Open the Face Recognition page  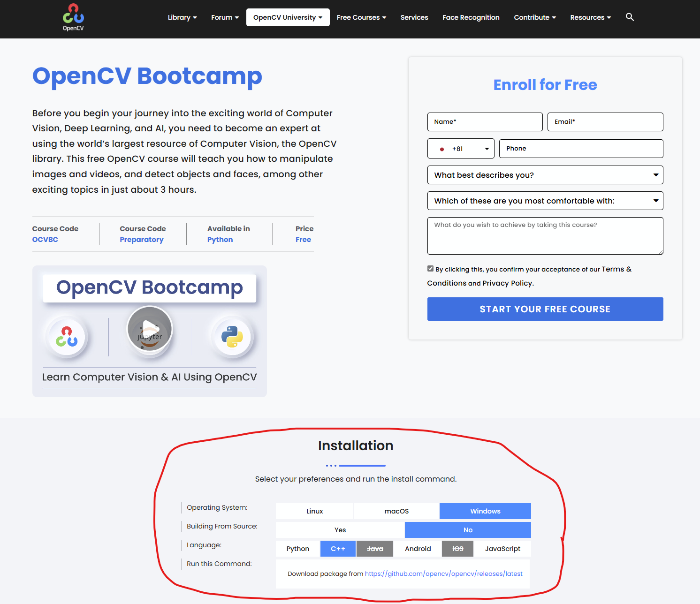(471, 17)
